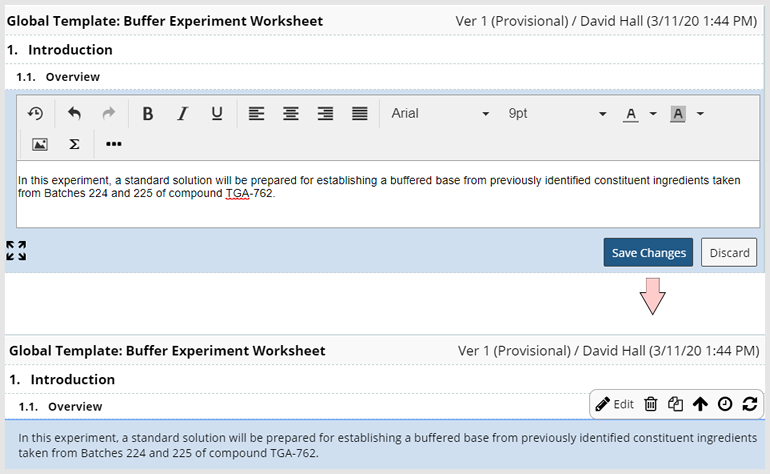
Task: Show more toolbar options via ellipsis
Action: pos(113,144)
